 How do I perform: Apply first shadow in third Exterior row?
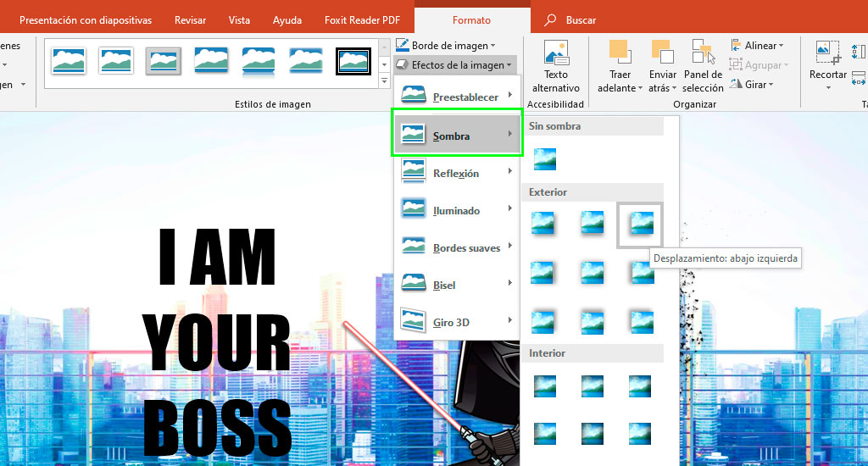pos(542,322)
